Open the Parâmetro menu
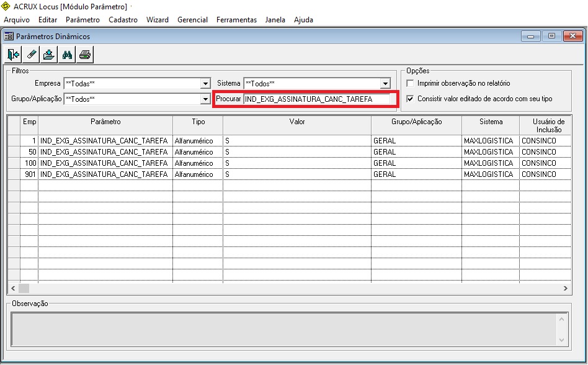Screen dimensions: 588x365 pyautogui.click(x=83, y=20)
